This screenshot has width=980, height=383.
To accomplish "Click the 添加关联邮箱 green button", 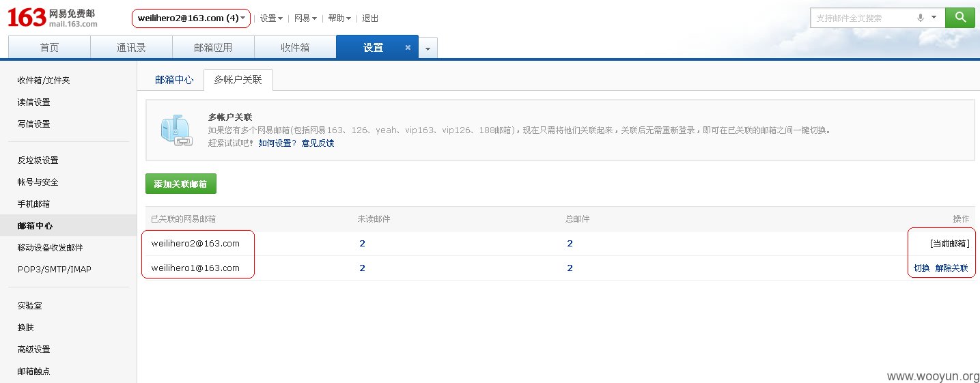I will click(x=181, y=184).
